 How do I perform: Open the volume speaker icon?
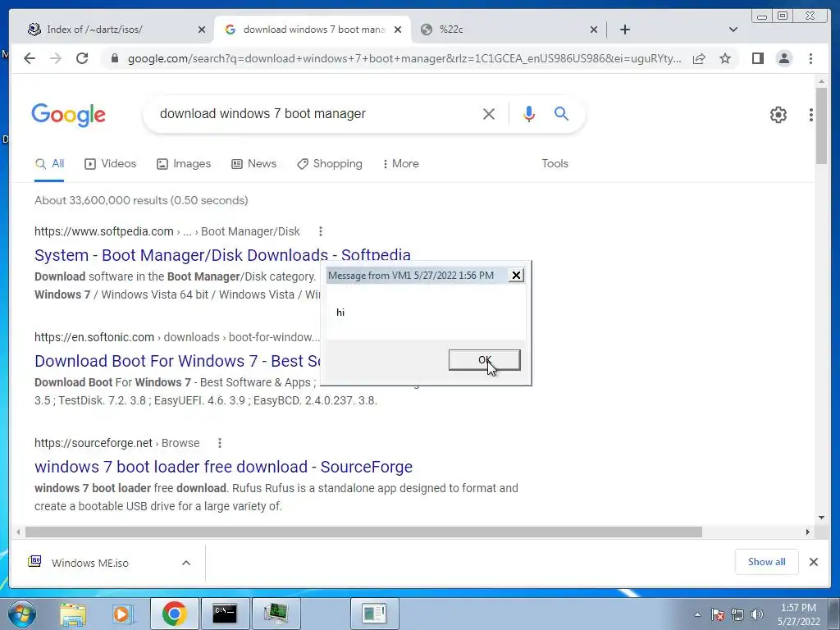click(757, 614)
